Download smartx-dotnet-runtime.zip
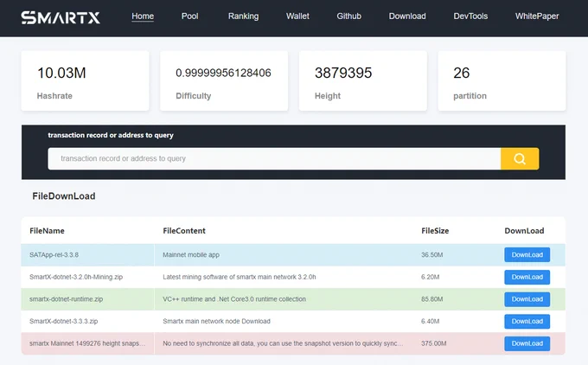This screenshot has width=588, height=365. click(x=527, y=299)
